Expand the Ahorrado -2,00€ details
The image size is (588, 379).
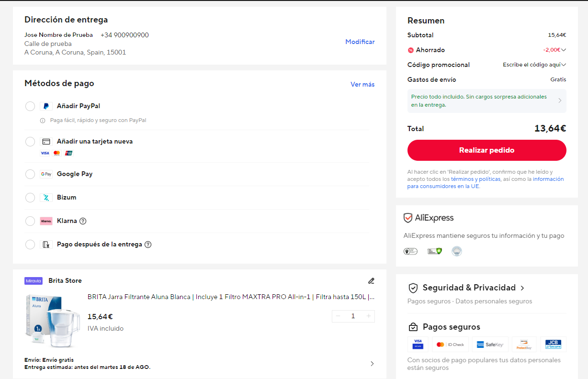tap(564, 50)
